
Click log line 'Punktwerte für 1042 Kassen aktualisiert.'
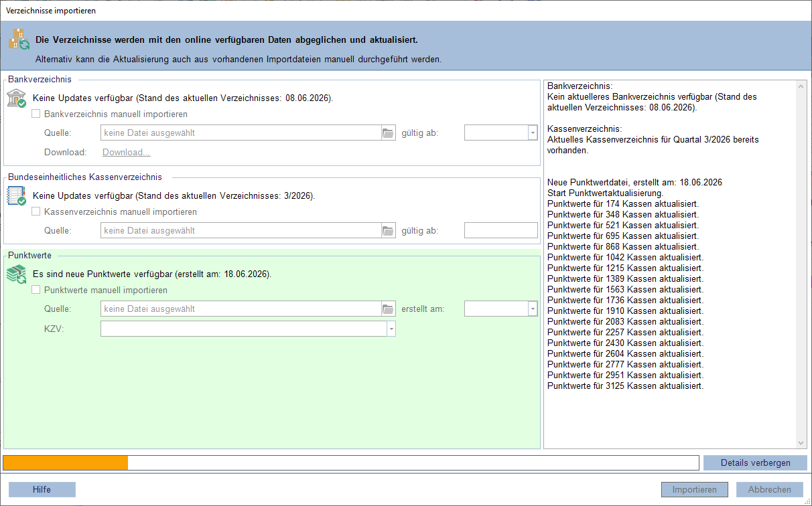[626, 257]
